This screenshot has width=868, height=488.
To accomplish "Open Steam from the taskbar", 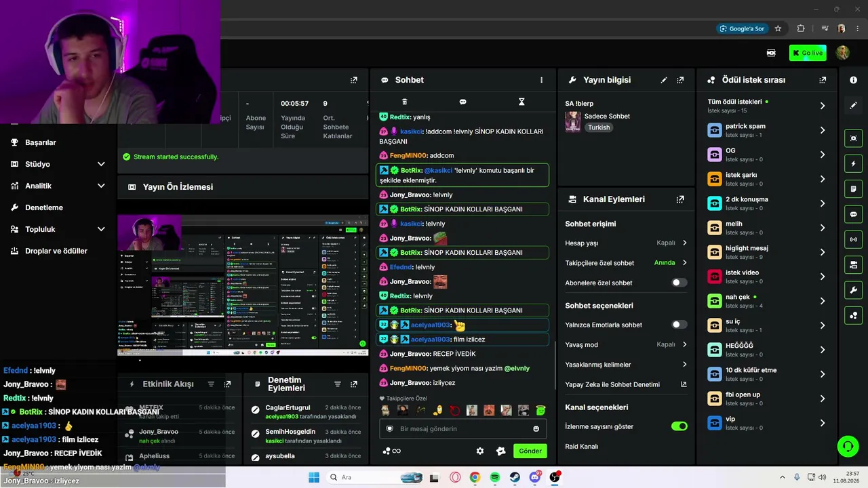I will [515, 477].
